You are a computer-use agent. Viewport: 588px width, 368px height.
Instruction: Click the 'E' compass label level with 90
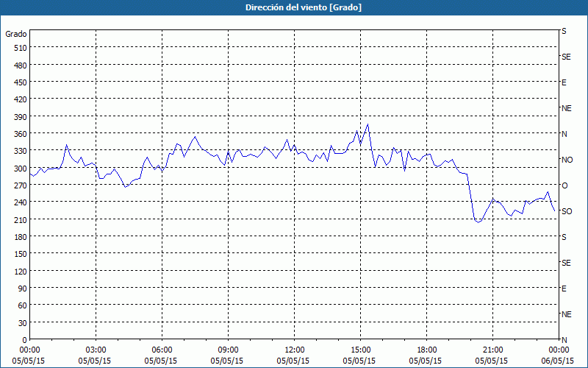tap(564, 289)
